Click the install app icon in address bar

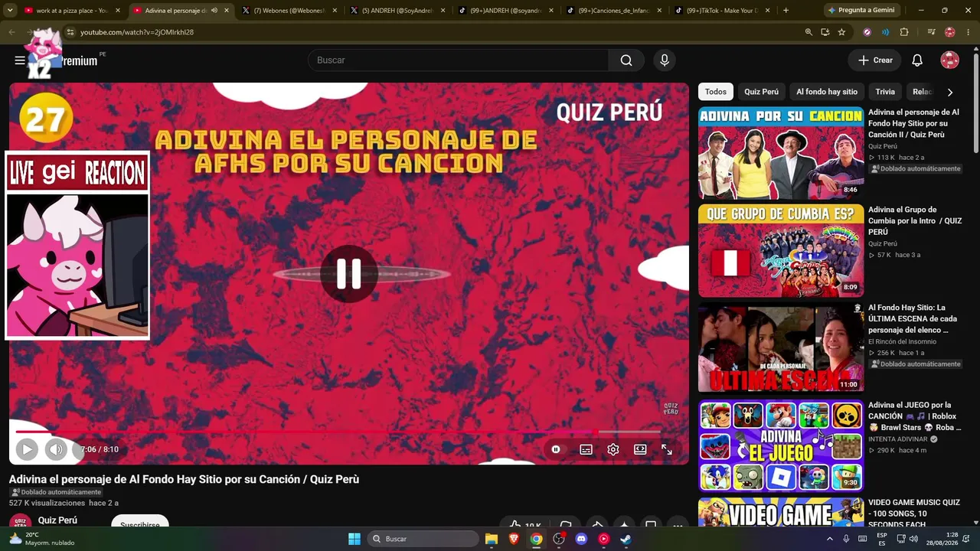tap(825, 32)
